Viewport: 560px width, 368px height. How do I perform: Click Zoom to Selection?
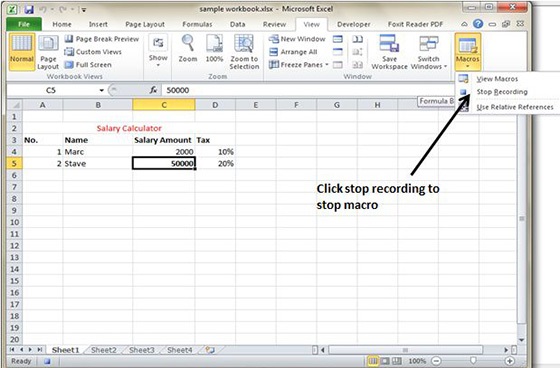point(244,52)
